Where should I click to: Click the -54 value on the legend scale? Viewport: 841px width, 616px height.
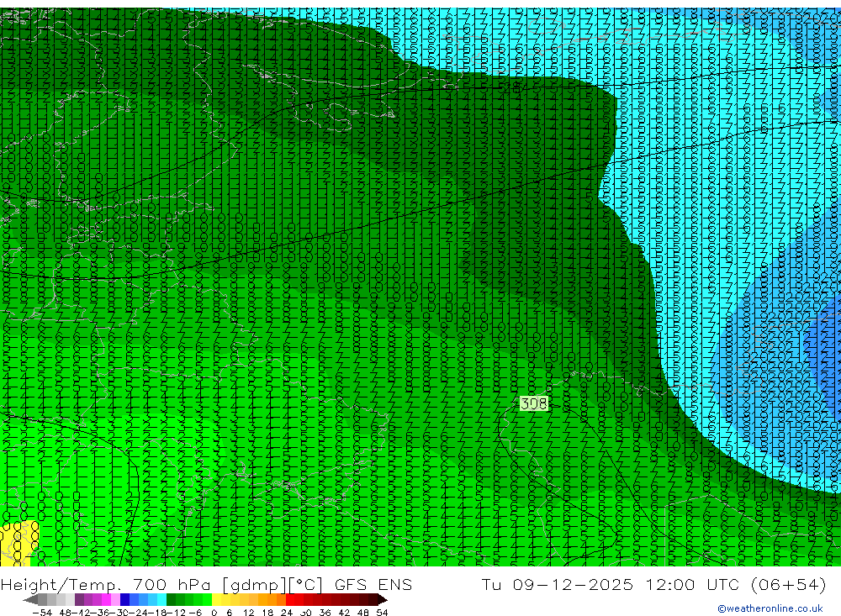pyautogui.click(x=42, y=613)
